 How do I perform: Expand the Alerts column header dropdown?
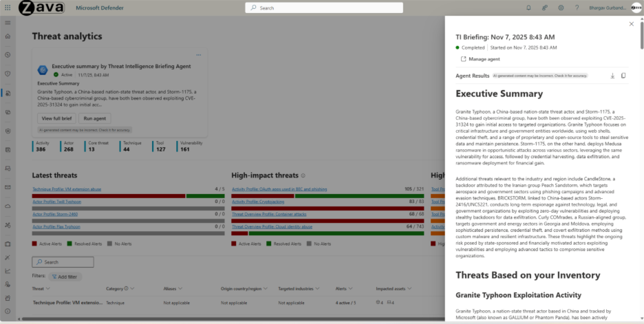pos(350,289)
